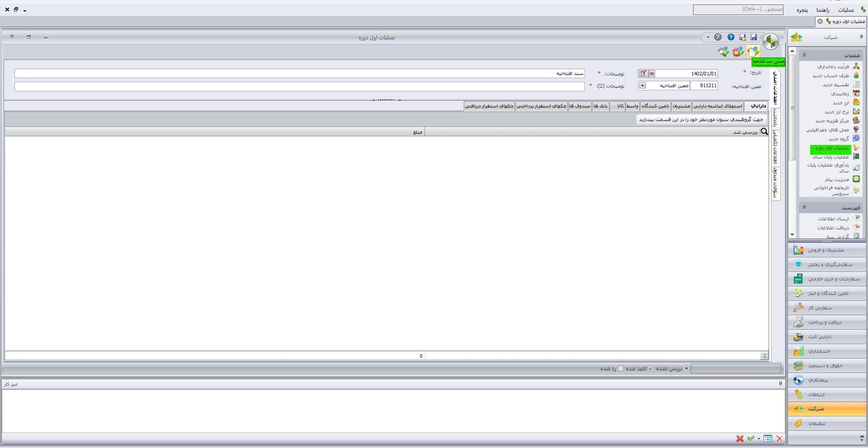868x448 pixels.
Task: Open دریافت اطلاعات (receive data) item
Action: coord(833,228)
